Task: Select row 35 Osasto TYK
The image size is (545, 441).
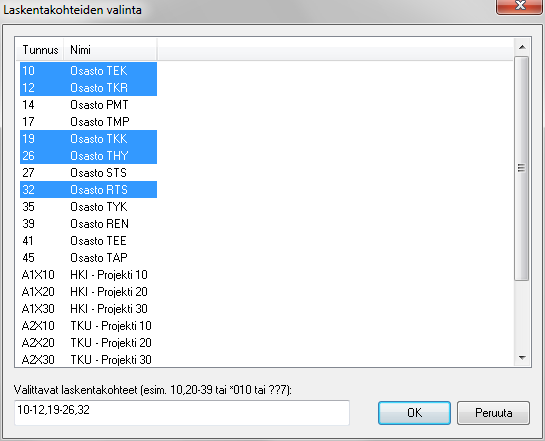Action: click(x=88, y=207)
